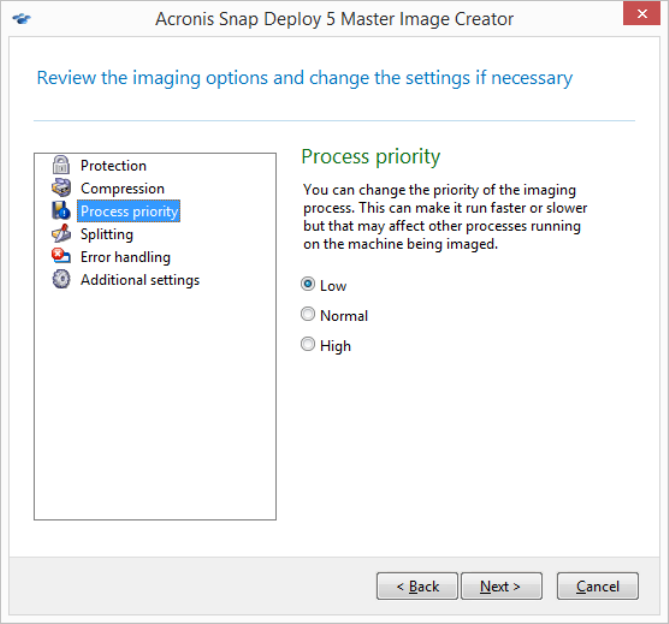This screenshot has width=669, height=624.
Task: Click the Process priority icon
Action: coord(61,211)
